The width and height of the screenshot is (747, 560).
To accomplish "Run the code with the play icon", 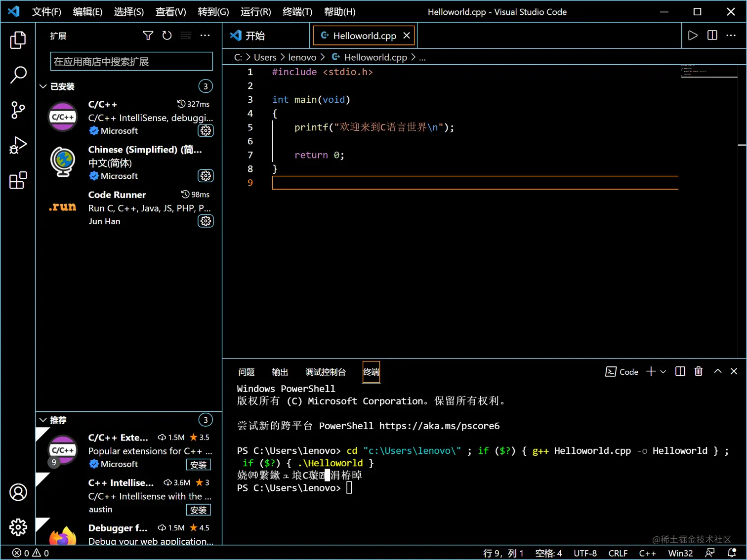I will pos(693,36).
